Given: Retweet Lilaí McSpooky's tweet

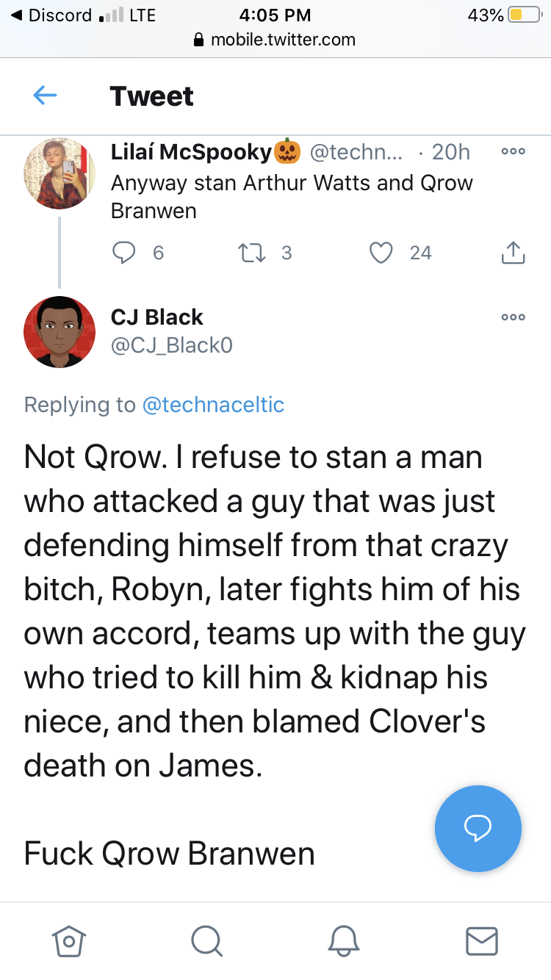Looking at the screenshot, I should point(253,253).
